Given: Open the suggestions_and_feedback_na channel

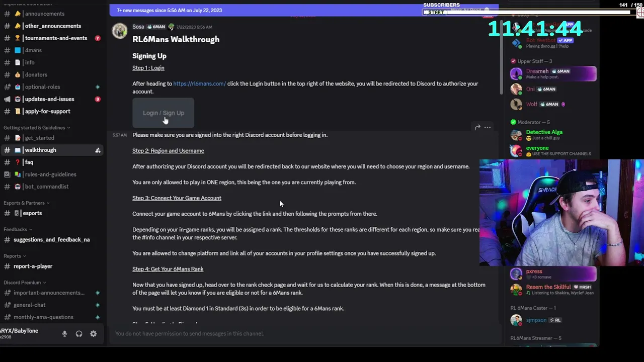Looking at the screenshot, I should pos(52,240).
